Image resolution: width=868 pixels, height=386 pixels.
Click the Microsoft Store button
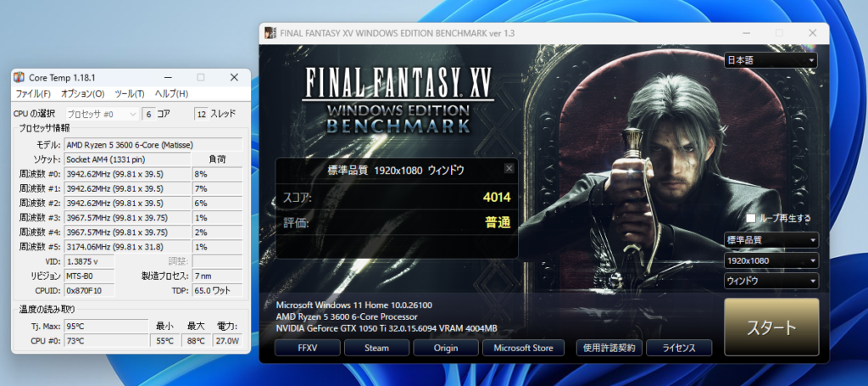point(524,348)
